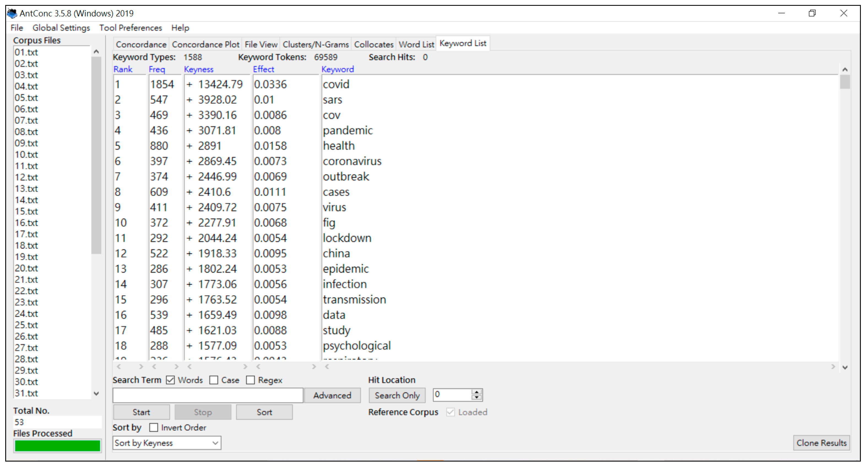
Task: Switch to the Concordance tab
Action: coord(141,45)
